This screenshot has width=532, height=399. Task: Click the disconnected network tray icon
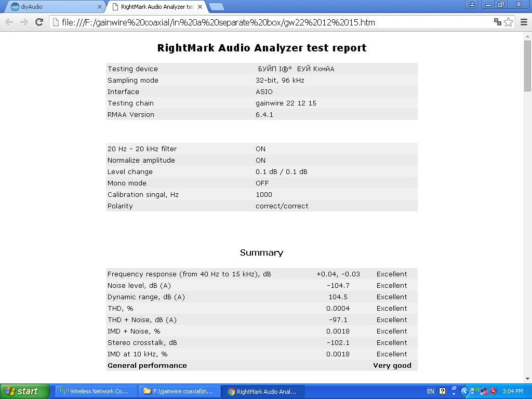click(484, 392)
